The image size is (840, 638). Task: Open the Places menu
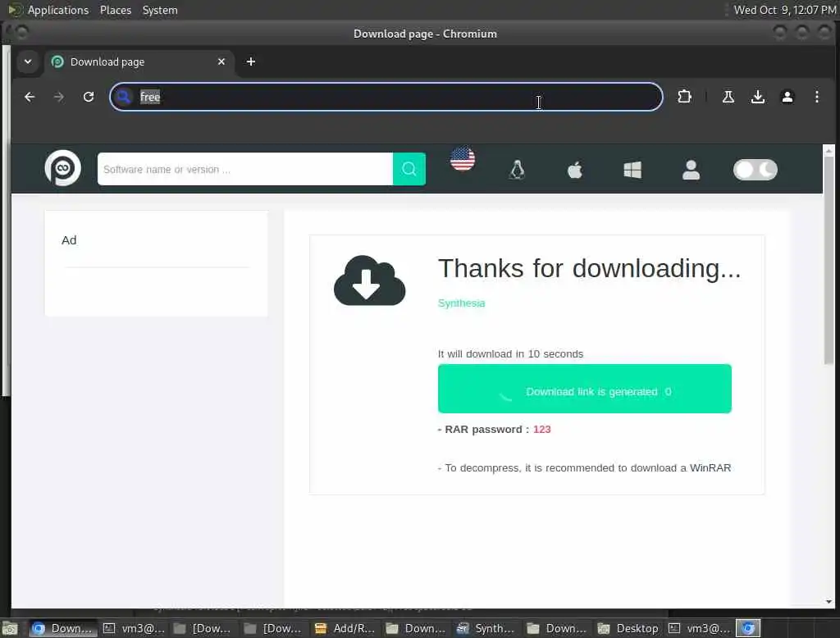[x=116, y=10]
